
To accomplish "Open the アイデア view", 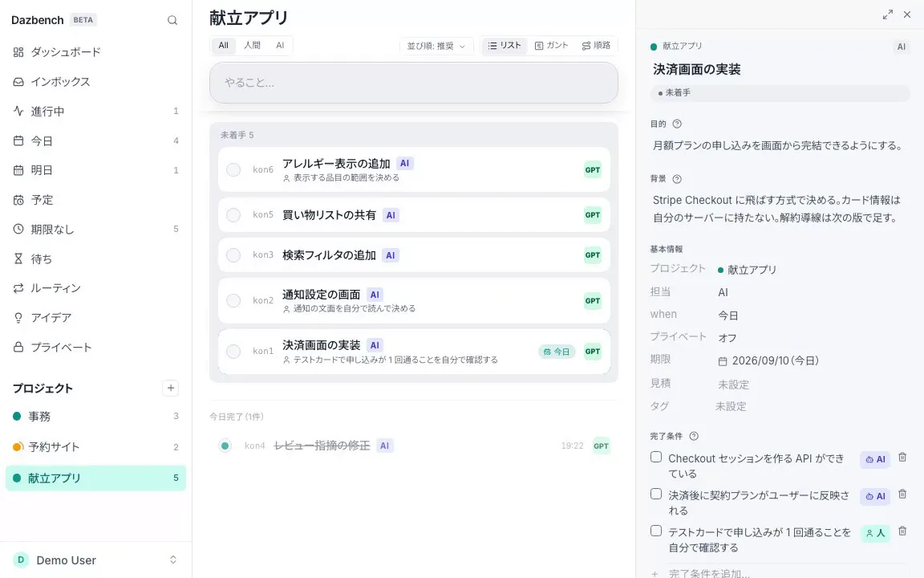I will 95,317.
